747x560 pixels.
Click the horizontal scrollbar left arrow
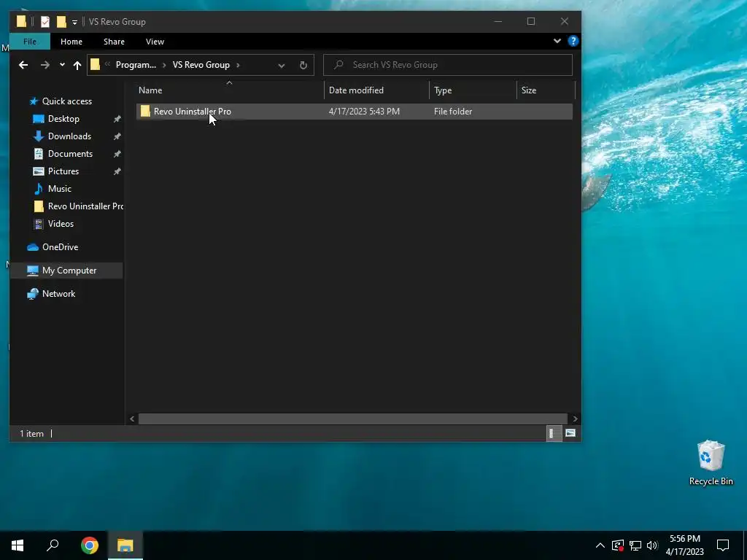(x=132, y=419)
